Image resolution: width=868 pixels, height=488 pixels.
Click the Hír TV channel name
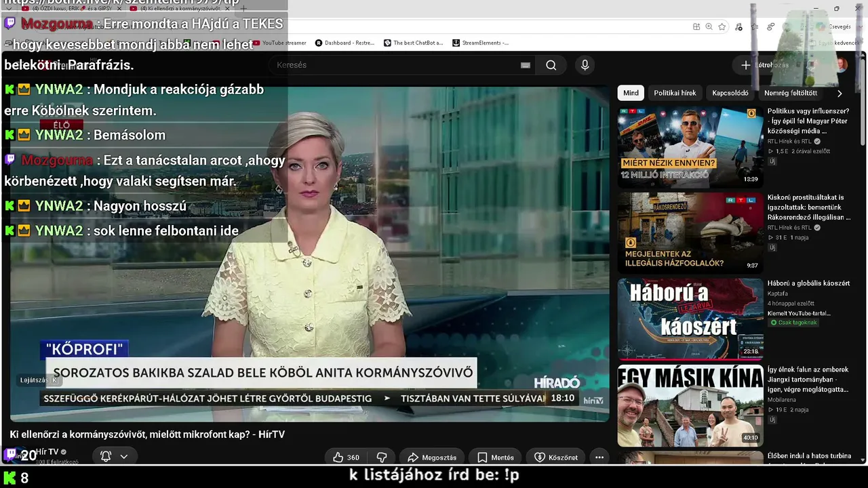pyautogui.click(x=47, y=452)
